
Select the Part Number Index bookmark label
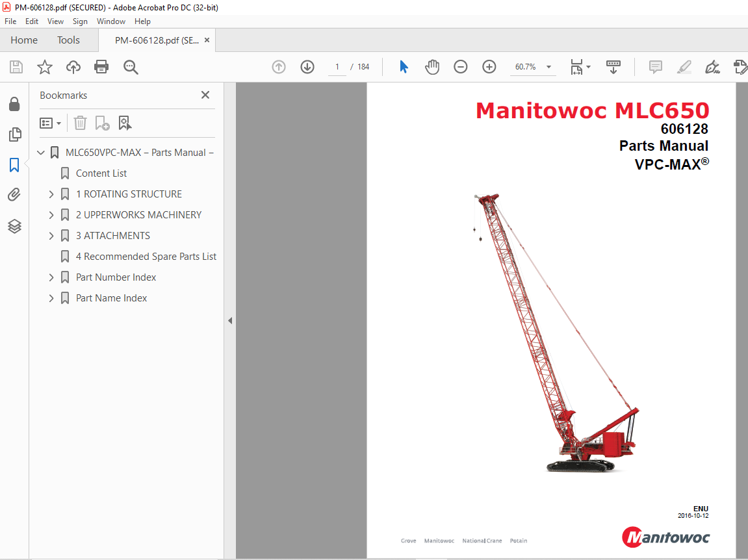[x=116, y=277]
